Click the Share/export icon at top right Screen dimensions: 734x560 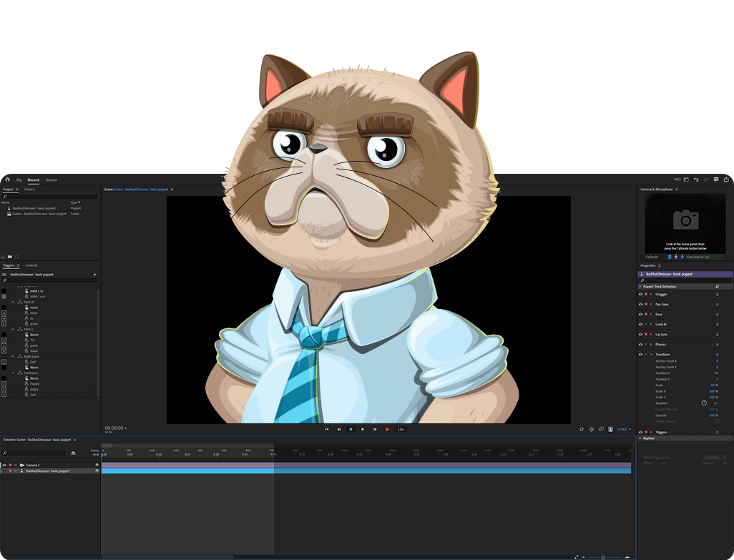tap(726, 180)
